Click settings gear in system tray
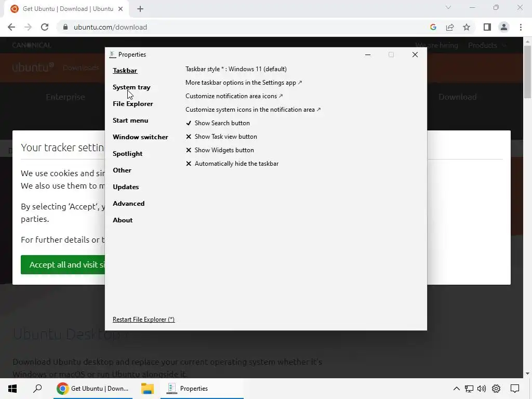Screen dimensions: 532x399 (x=496, y=389)
